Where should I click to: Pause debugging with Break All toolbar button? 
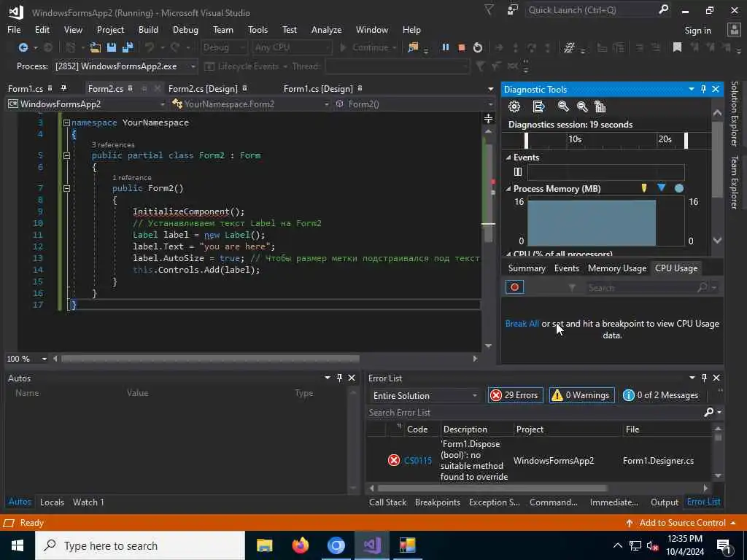coord(446,47)
